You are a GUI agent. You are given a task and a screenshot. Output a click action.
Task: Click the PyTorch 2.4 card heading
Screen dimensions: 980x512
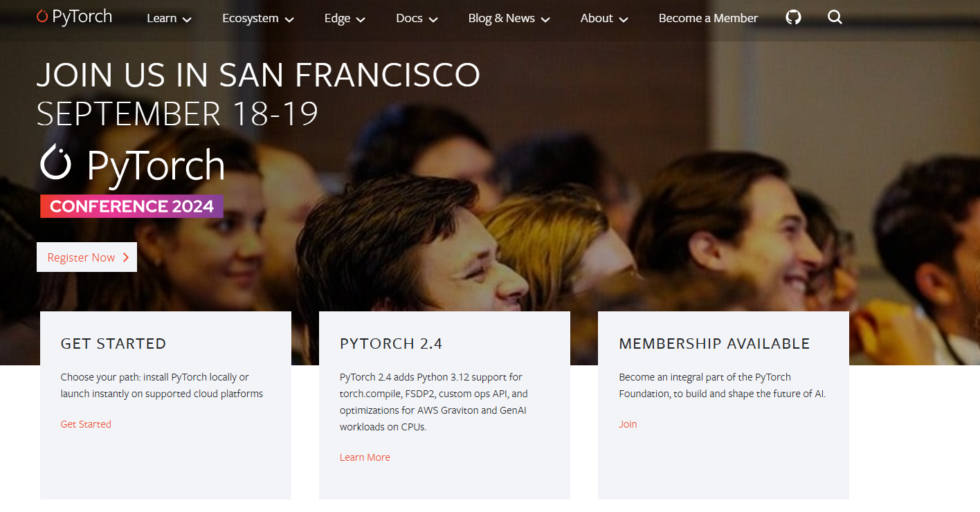[x=391, y=344]
